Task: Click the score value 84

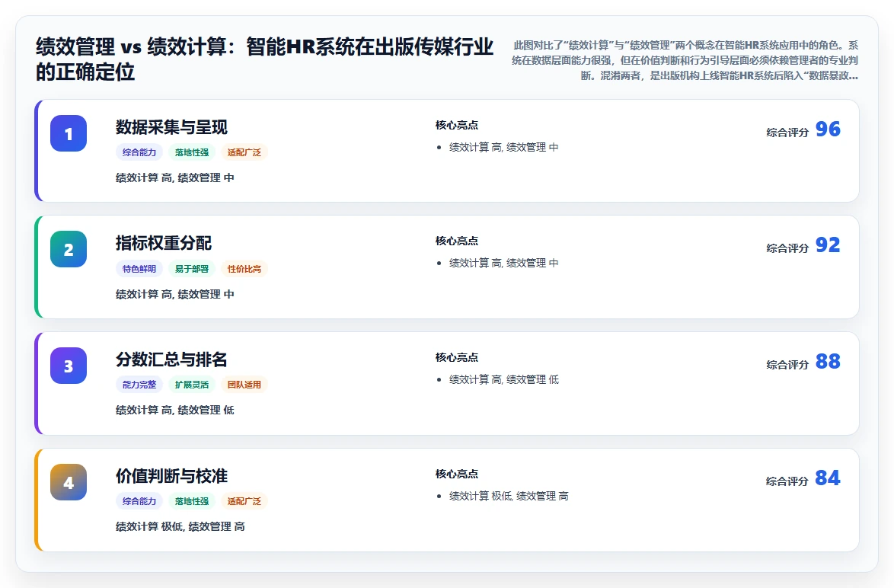Action: click(x=828, y=478)
